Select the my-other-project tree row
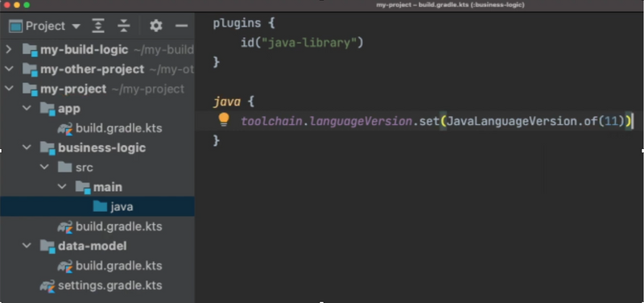Viewport: 644px width, 303px height. tap(97, 69)
